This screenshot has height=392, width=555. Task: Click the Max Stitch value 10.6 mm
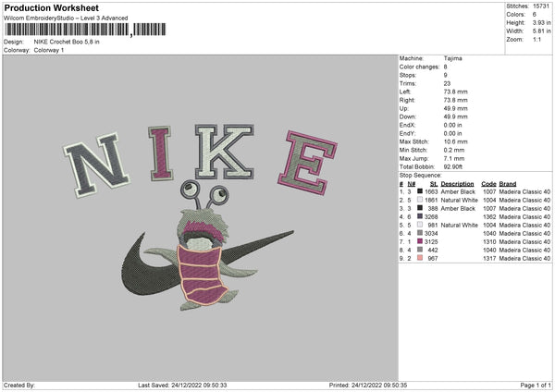(455, 141)
